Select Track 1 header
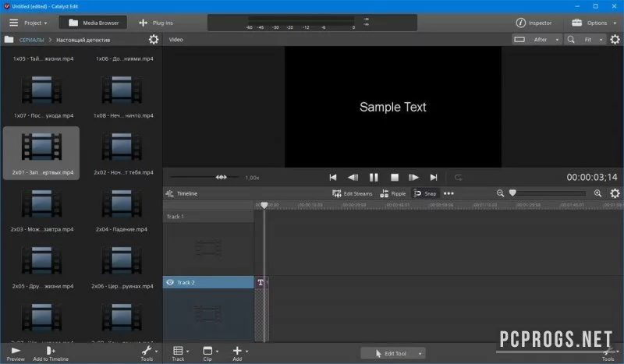The height and width of the screenshot is (364, 624). [x=208, y=217]
